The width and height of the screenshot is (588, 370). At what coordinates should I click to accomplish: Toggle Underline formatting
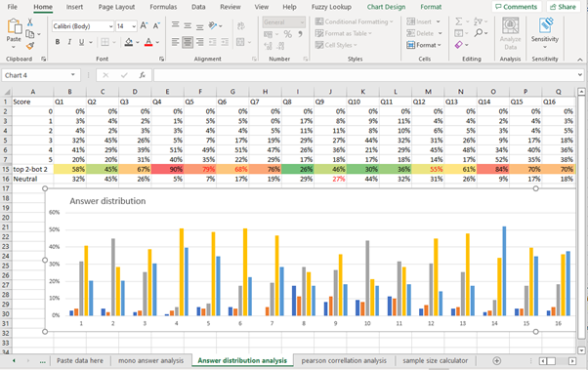pos(81,42)
